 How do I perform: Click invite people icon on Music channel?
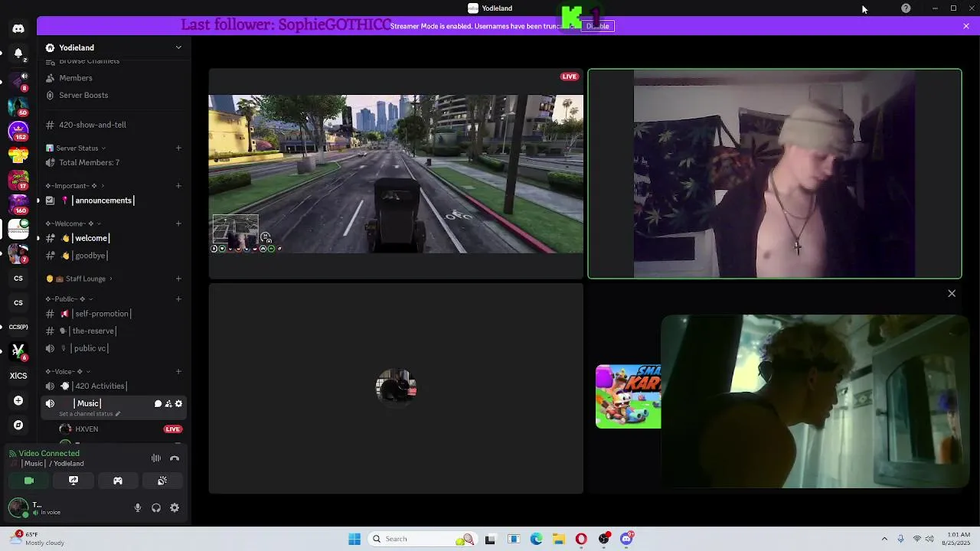click(x=168, y=403)
